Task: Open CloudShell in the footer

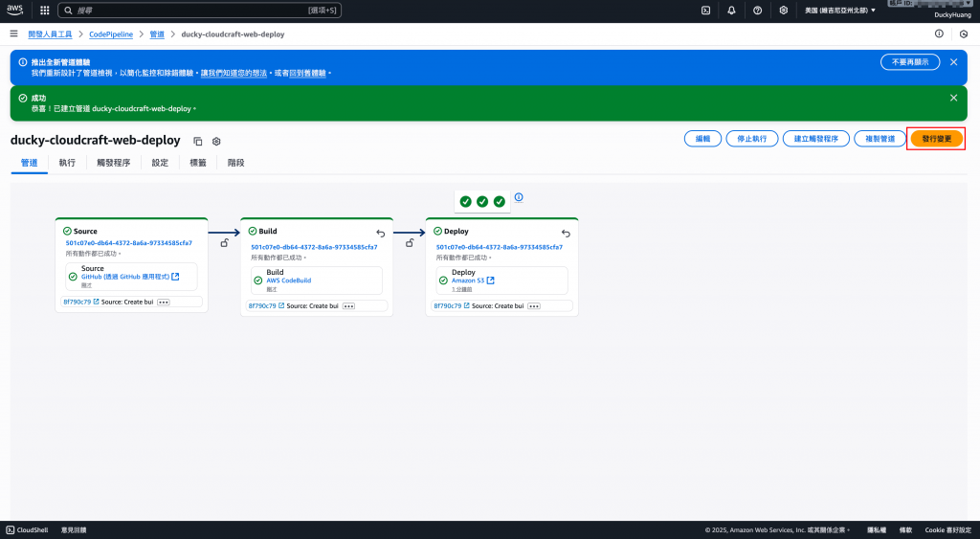Action: [28, 530]
